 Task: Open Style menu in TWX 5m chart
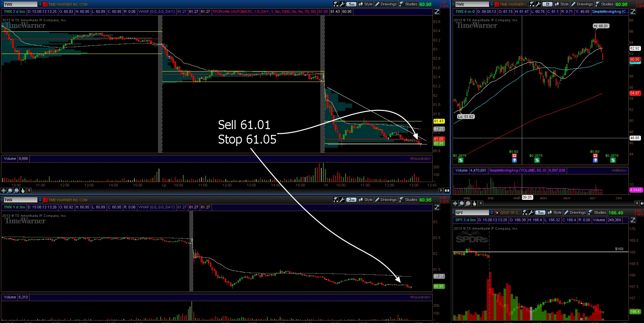point(366,4)
